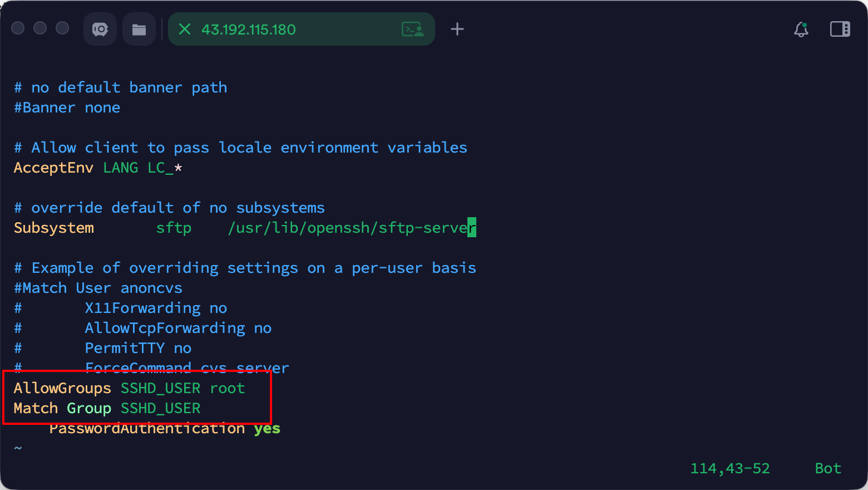This screenshot has height=490, width=868.
Task: Add a new tab with plus button
Action: tap(457, 30)
